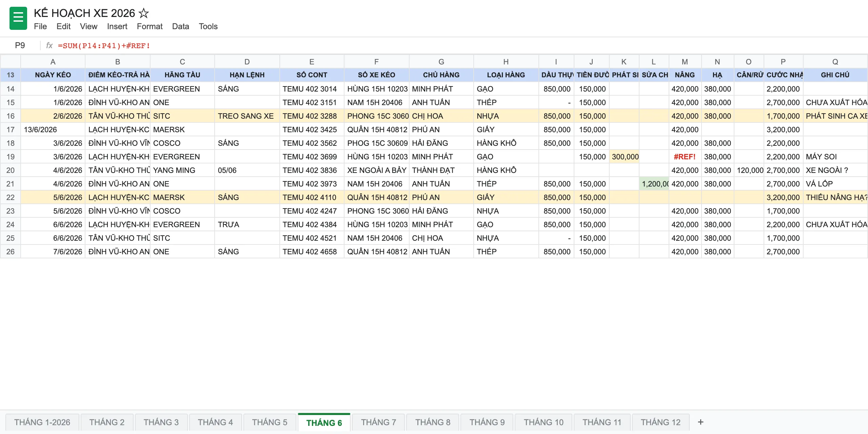Switch to the THÁNG 12 sheet tab
This screenshot has height=434, width=868.
(660, 422)
